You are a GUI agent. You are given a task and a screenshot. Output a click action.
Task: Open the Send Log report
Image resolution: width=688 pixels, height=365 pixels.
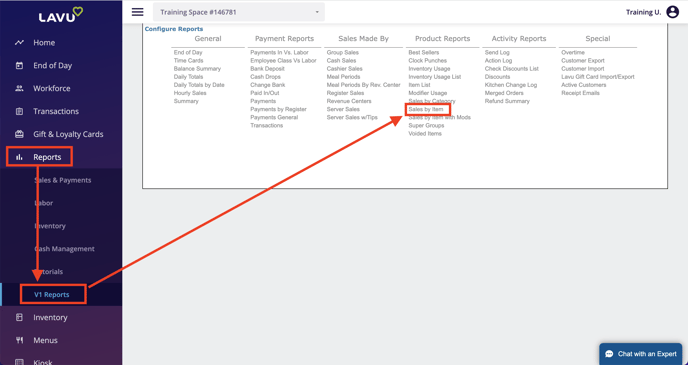tap(497, 53)
